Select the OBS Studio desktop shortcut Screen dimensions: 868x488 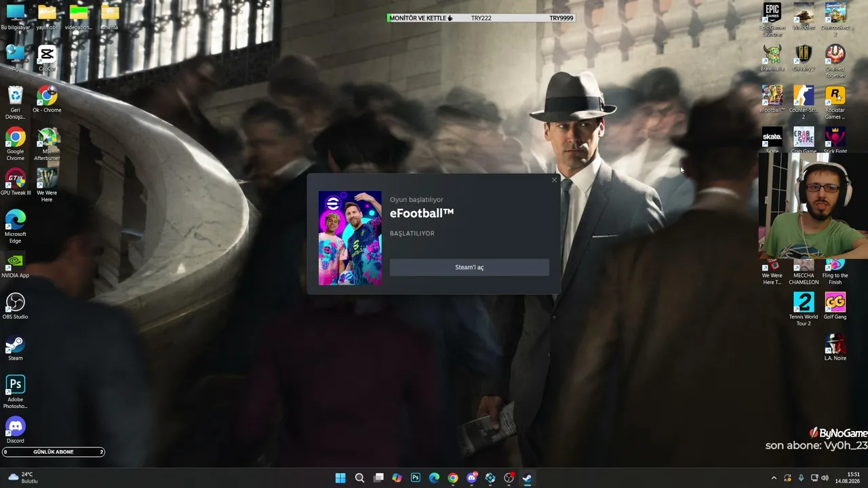pyautogui.click(x=15, y=306)
